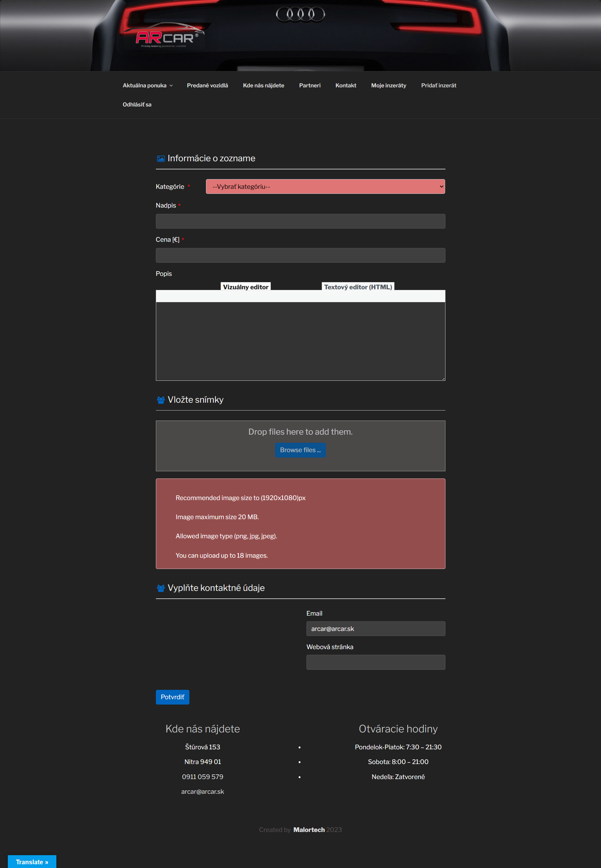
Task: Click the image icon beside Informácie o zozname
Action: (161, 159)
